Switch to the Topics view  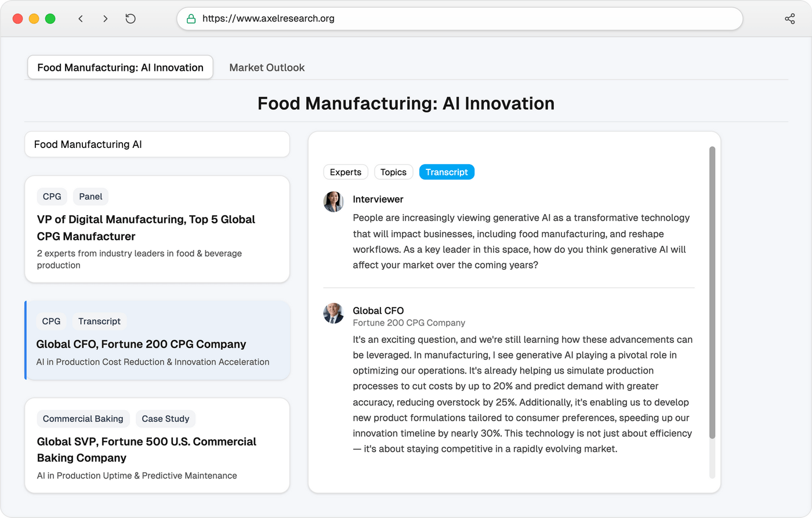(393, 172)
